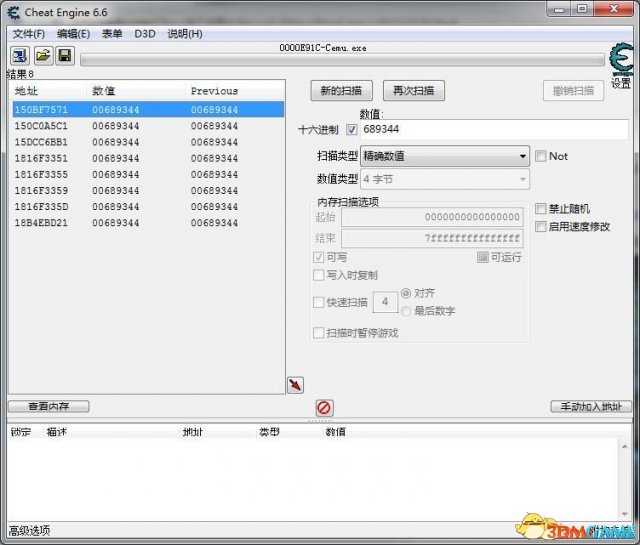Click 锁定 column header in address list
The height and width of the screenshot is (545, 640).
click(x=21, y=432)
